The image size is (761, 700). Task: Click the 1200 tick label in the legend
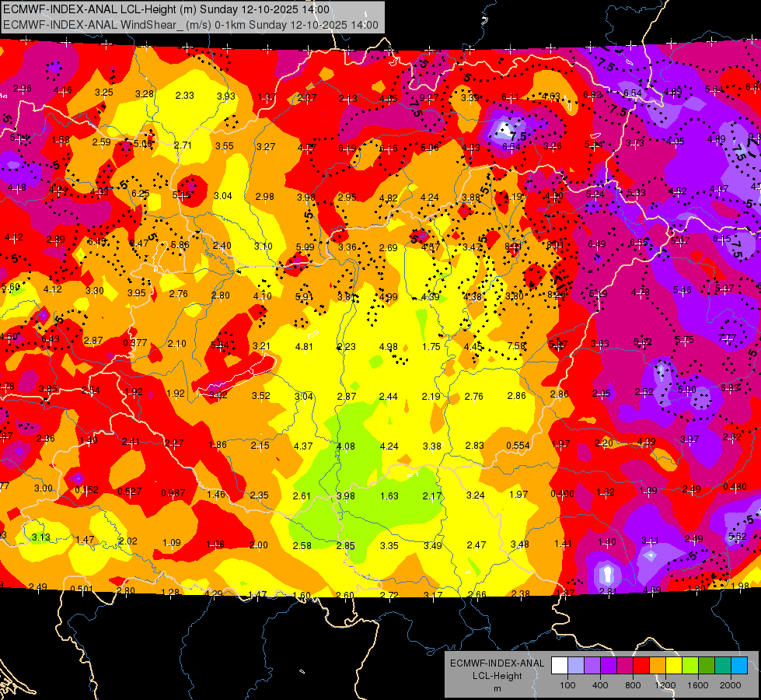click(x=665, y=685)
